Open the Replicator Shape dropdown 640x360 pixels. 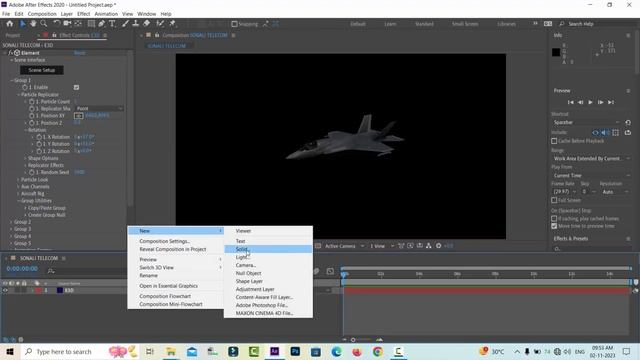click(99, 109)
